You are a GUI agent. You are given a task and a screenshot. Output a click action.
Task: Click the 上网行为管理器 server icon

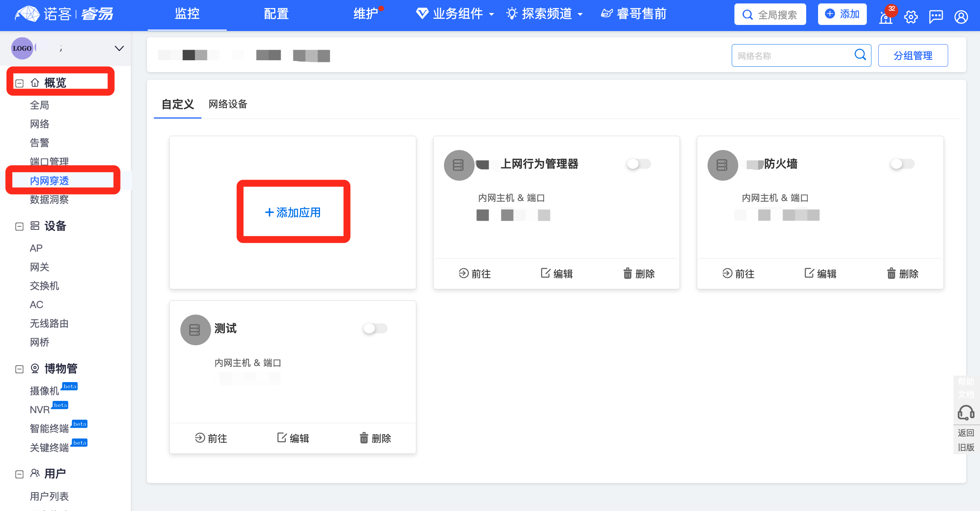pyautogui.click(x=459, y=165)
